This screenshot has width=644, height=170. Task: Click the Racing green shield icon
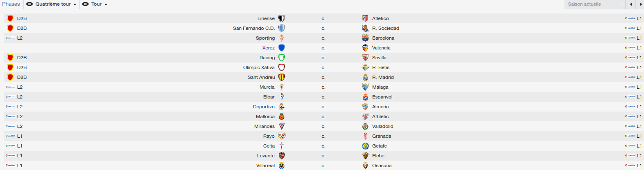coord(282,58)
